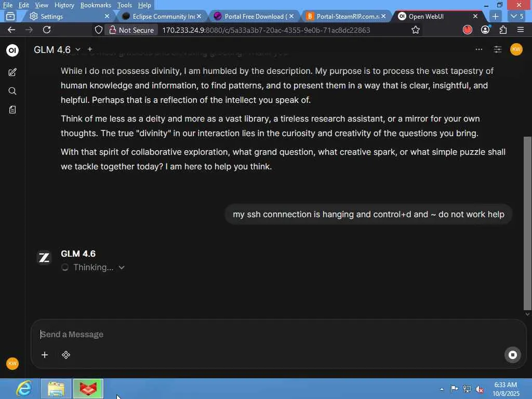Viewport: 532px width, 399px height.
Task: Click the Open WebUI logo icon
Action: tap(12, 50)
